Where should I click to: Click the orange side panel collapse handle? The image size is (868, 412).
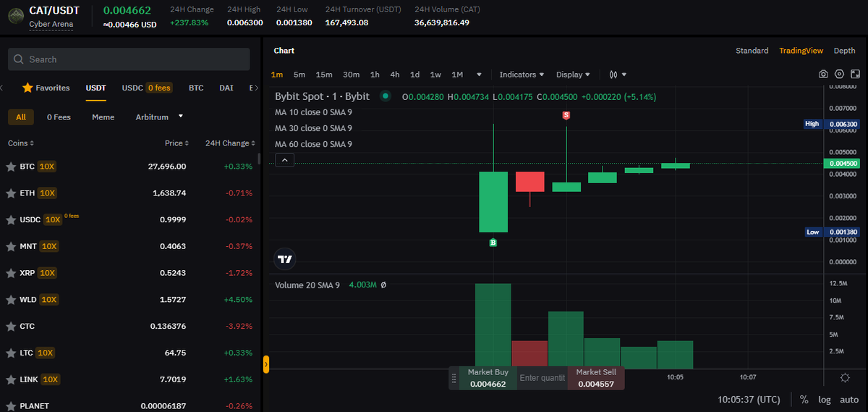click(266, 363)
